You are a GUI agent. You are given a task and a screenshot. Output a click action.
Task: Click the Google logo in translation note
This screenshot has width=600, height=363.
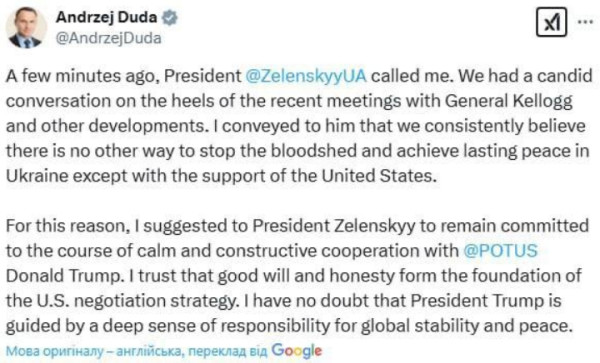[297, 351]
